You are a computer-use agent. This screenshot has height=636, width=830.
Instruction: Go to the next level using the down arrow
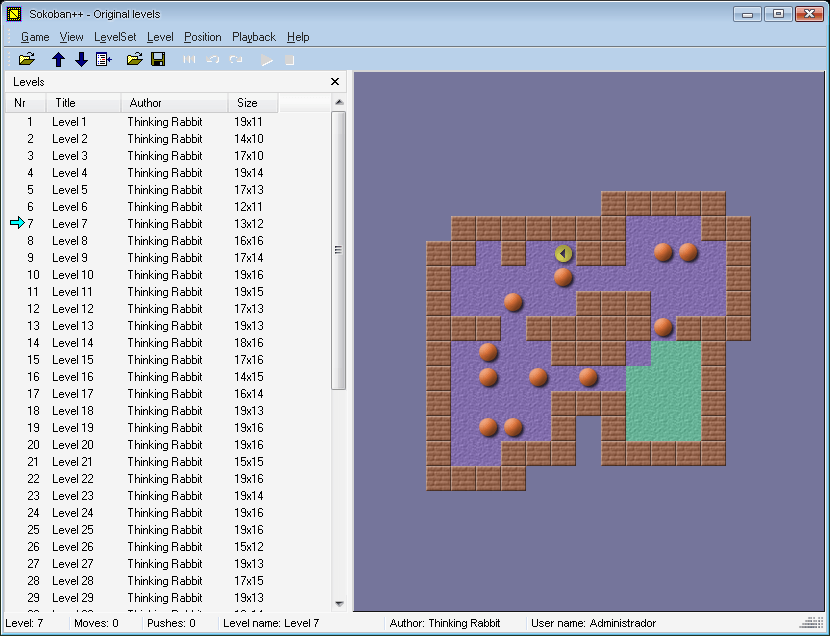coord(82,59)
